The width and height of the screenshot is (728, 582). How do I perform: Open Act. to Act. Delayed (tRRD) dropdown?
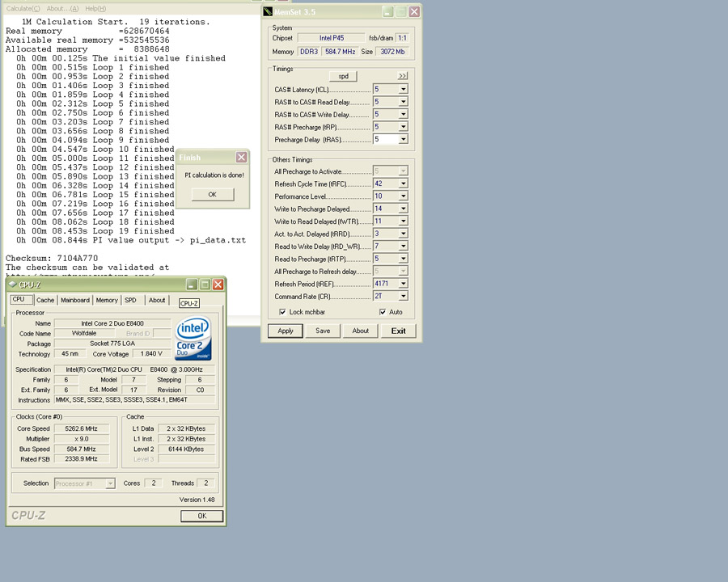coord(403,234)
